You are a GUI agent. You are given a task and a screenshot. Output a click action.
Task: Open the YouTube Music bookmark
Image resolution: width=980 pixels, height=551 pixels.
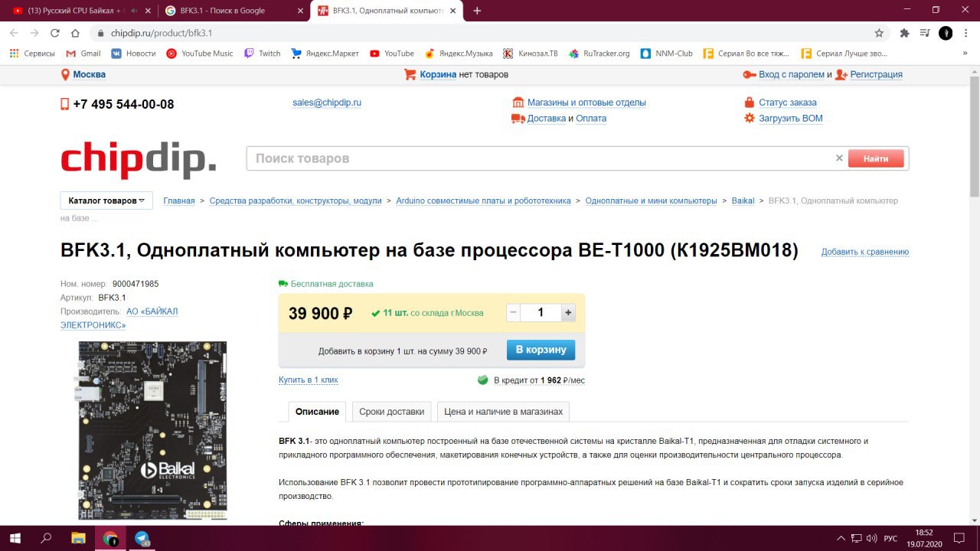click(200, 54)
